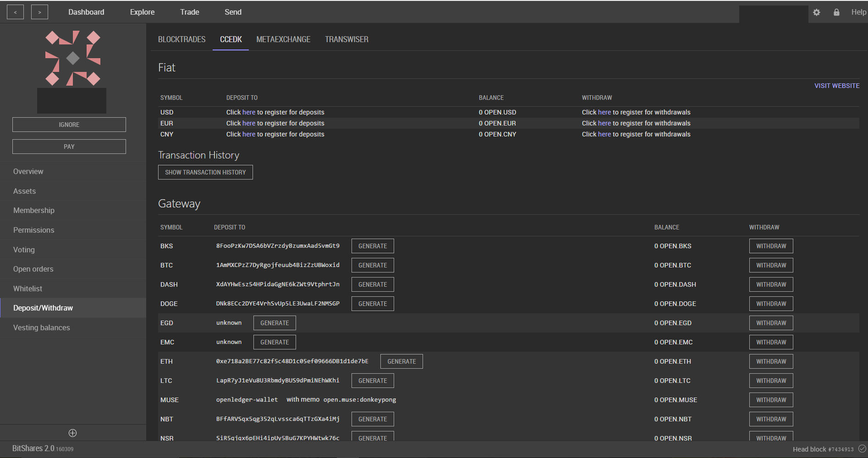
Task: Click the 0 OPEN.USD balance
Action: pos(497,112)
